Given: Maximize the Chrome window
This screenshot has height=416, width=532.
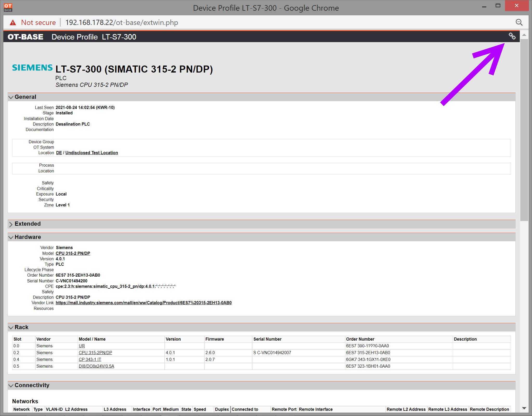Looking at the screenshot, I should pyautogui.click(x=498, y=5).
